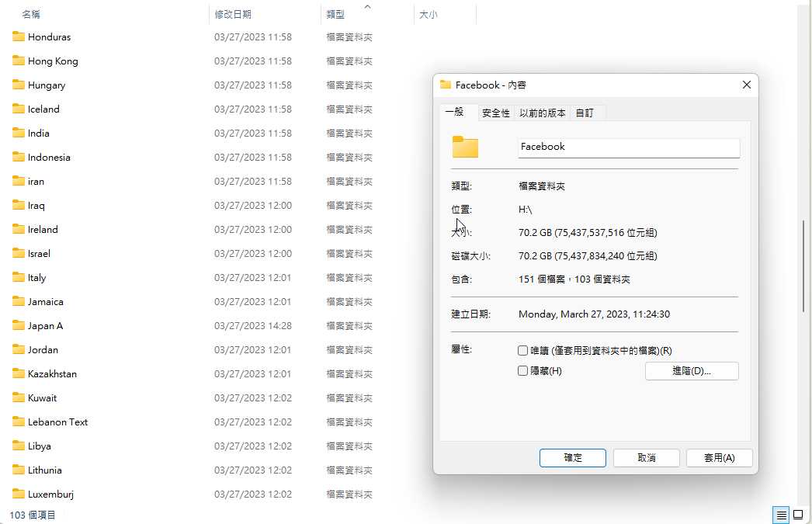Click the Lebanon Text folder icon
812x524 pixels.
[x=19, y=422]
